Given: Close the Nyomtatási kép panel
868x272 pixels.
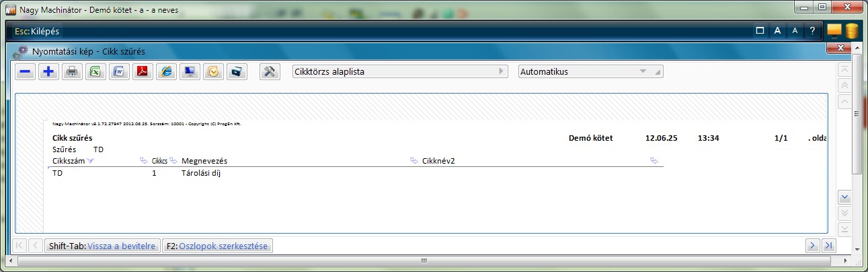Looking at the screenshot, I should click(x=840, y=48).
